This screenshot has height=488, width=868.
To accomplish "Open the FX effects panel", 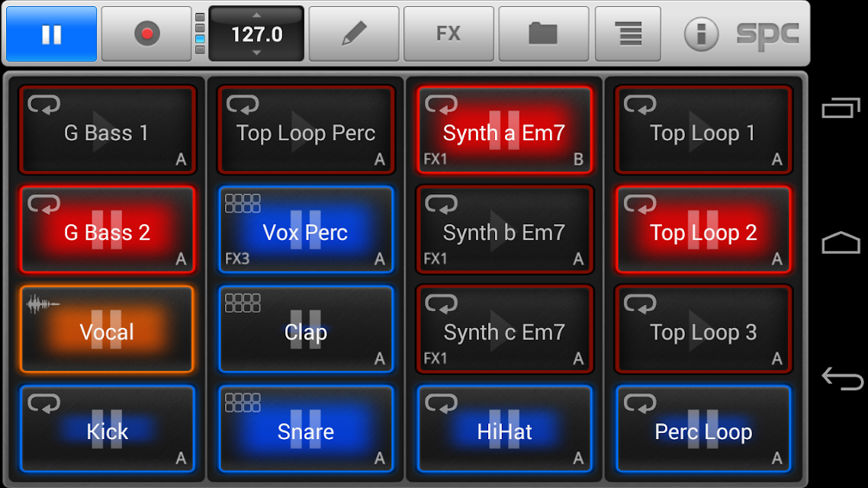I will (x=448, y=34).
